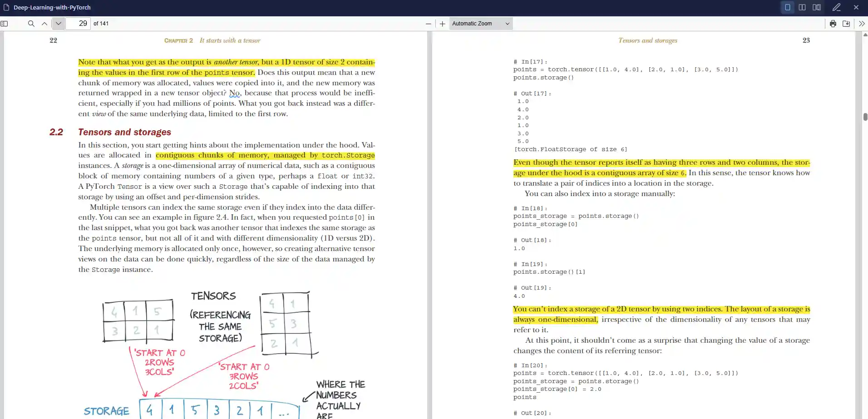Click page number 23 in the header
The height and width of the screenshot is (419, 868).
pos(806,40)
